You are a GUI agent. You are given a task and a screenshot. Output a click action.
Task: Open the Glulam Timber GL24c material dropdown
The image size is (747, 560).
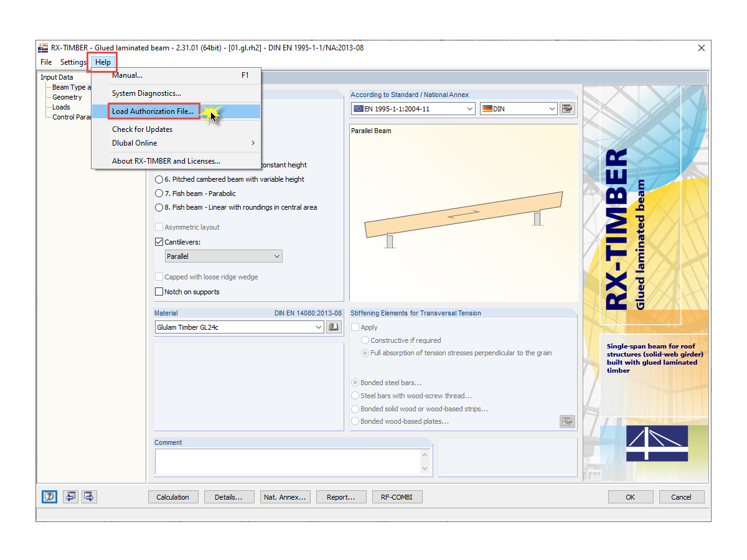coord(318,327)
